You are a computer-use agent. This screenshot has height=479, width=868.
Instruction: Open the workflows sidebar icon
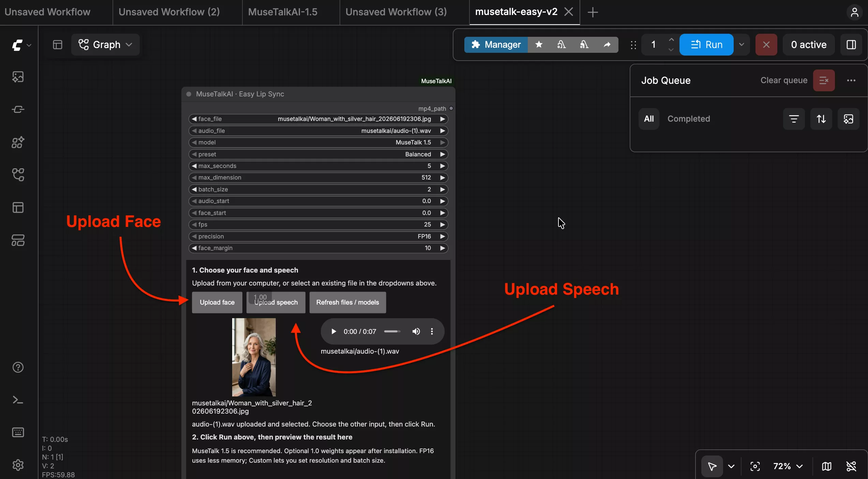click(x=18, y=175)
